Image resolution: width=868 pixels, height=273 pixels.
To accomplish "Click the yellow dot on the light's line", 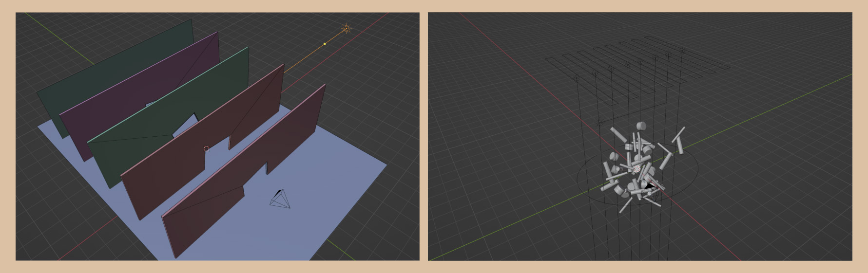I will 325,44.
